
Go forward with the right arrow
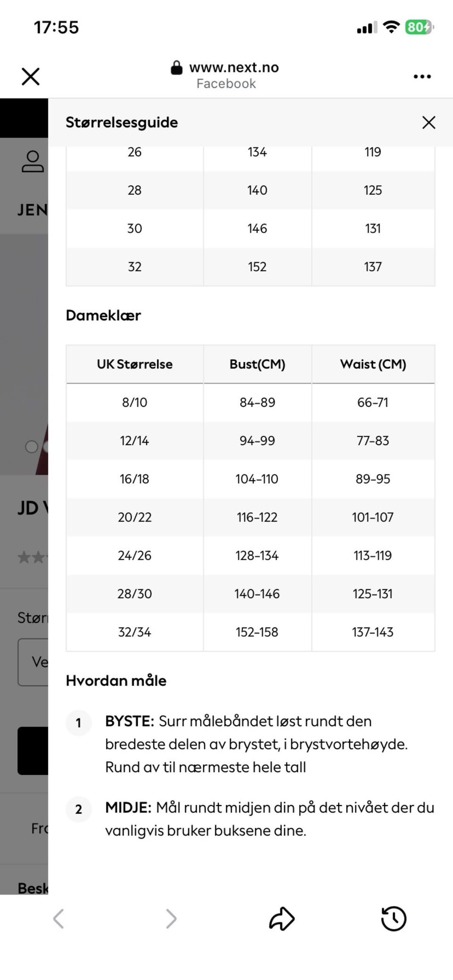[171, 919]
